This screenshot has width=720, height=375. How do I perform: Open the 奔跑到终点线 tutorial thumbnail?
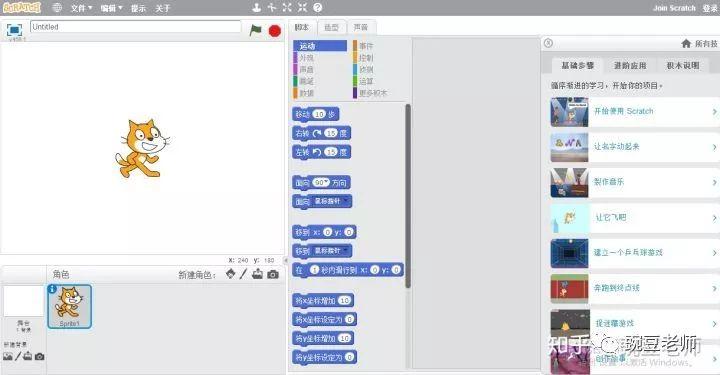tap(569, 288)
